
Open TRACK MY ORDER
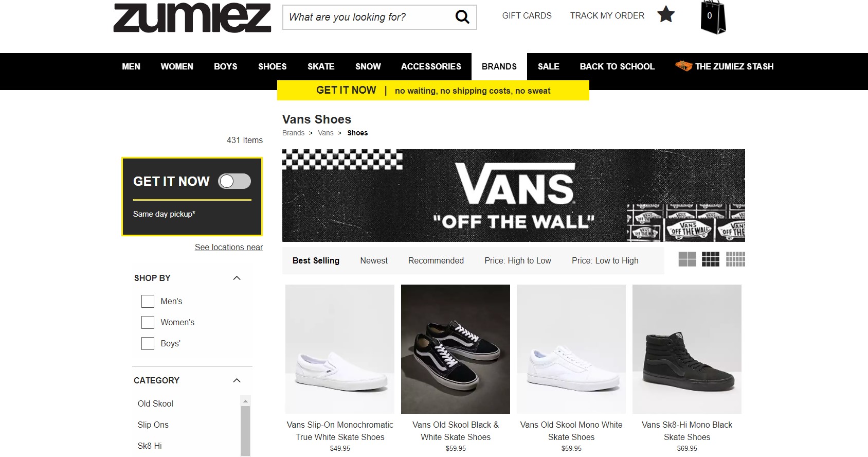click(607, 15)
